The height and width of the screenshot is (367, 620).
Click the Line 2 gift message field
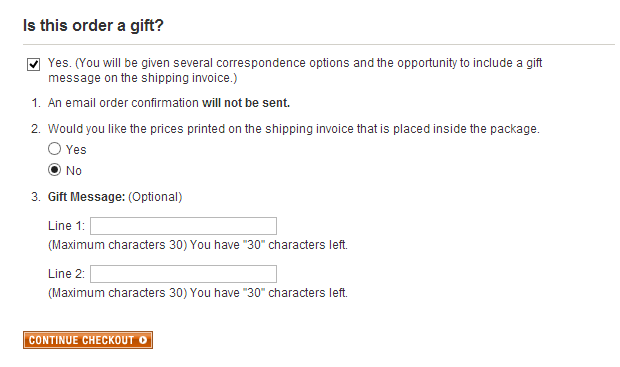183,274
